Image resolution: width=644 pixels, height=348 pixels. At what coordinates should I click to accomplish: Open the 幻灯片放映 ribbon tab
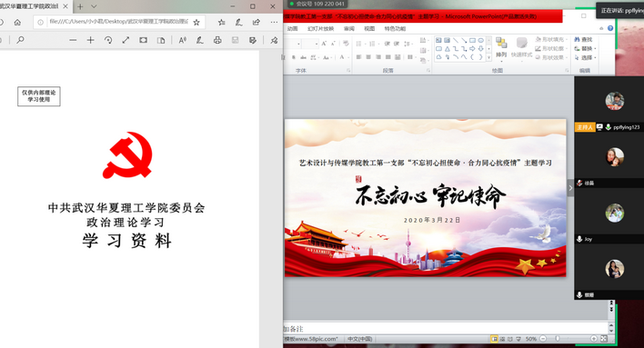[320, 29]
